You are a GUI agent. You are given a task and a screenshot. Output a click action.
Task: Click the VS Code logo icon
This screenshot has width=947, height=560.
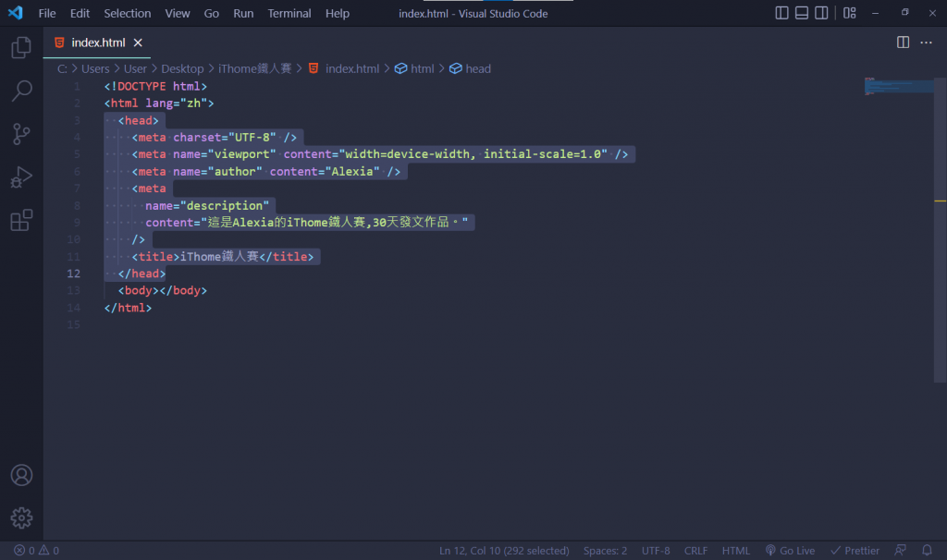click(x=15, y=13)
